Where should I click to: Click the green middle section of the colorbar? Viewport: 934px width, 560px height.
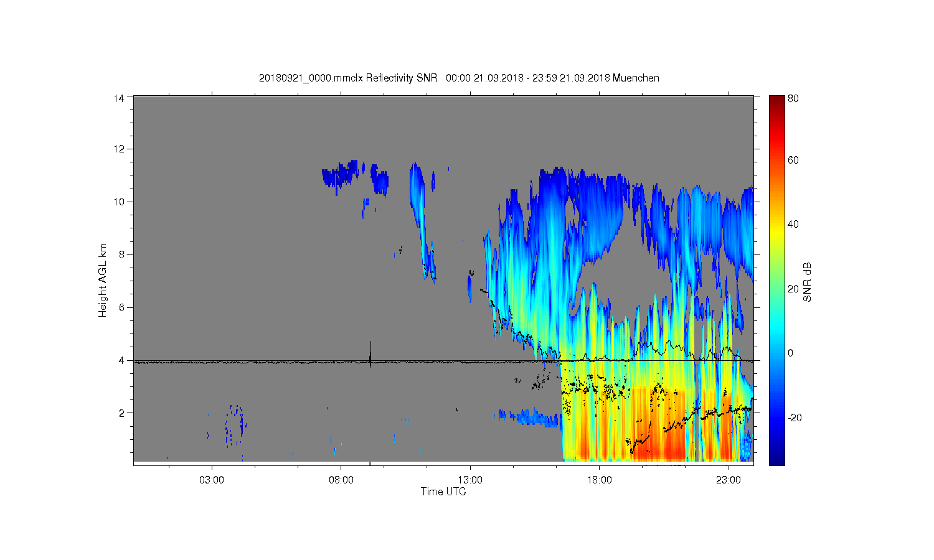pos(776,280)
